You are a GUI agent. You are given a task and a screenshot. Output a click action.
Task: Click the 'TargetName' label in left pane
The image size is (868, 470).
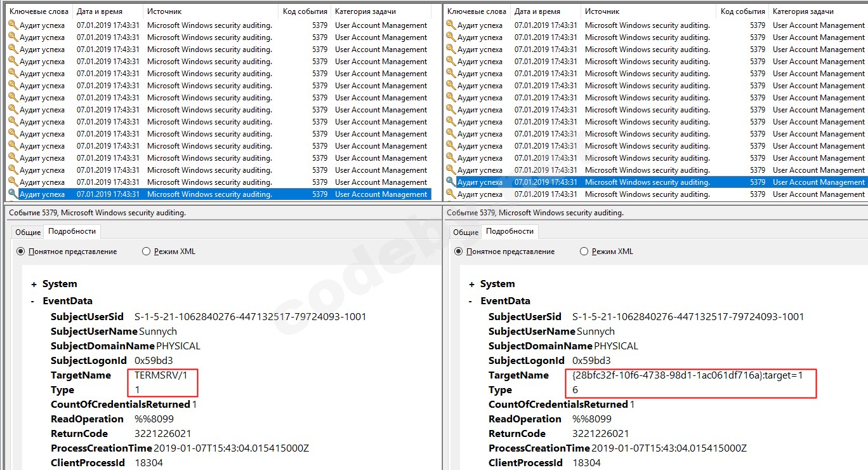pyautogui.click(x=81, y=375)
